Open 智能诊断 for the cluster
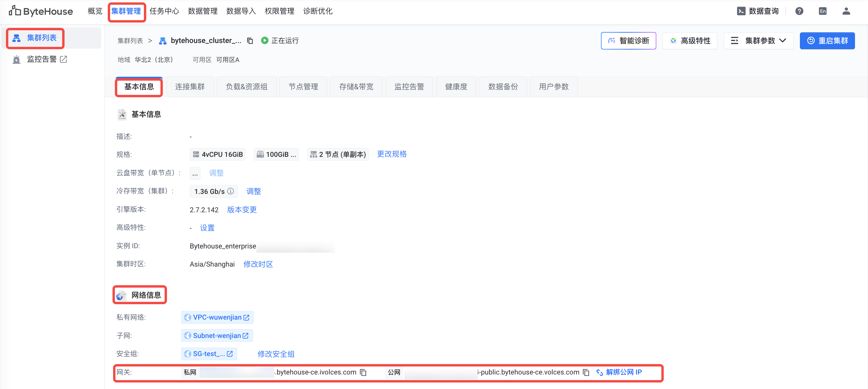Image resolution: width=868 pixels, height=389 pixels. (629, 41)
